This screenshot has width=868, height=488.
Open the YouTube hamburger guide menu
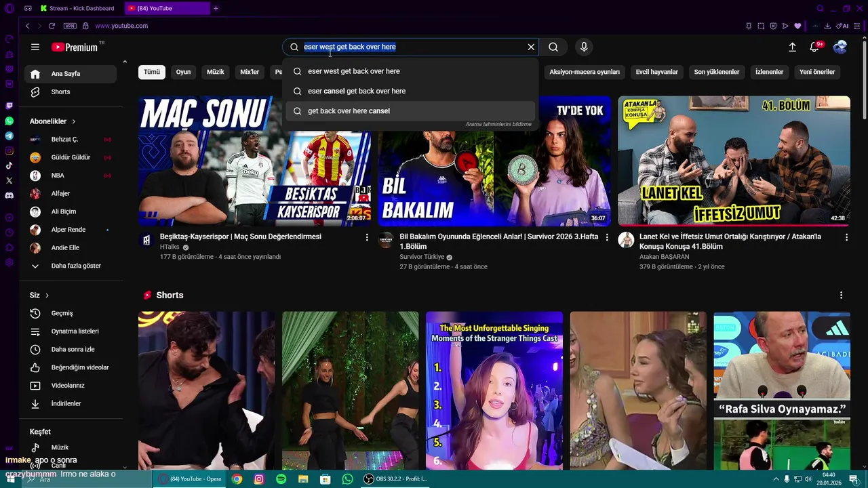tap(35, 47)
